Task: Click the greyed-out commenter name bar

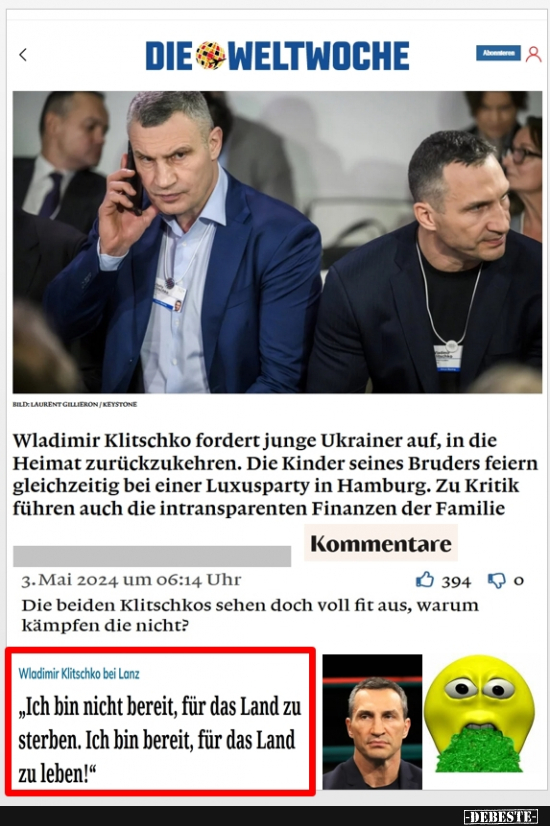Action: click(x=152, y=556)
